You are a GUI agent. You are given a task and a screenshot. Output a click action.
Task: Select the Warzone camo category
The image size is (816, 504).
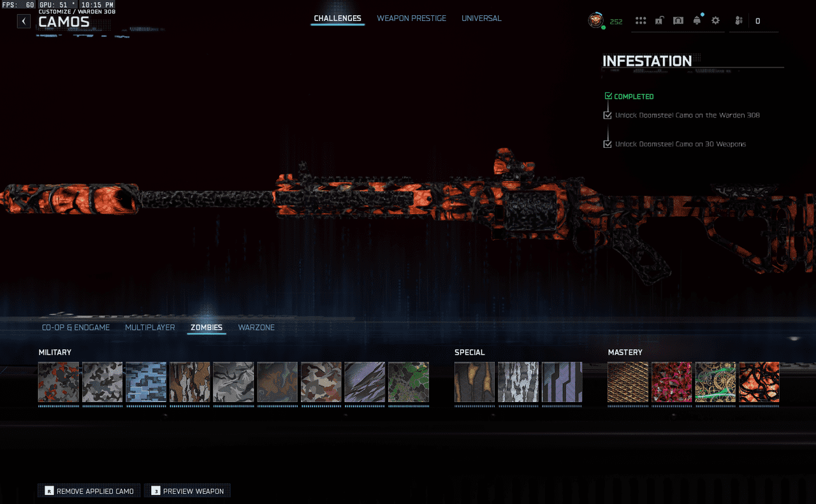pos(256,328)
